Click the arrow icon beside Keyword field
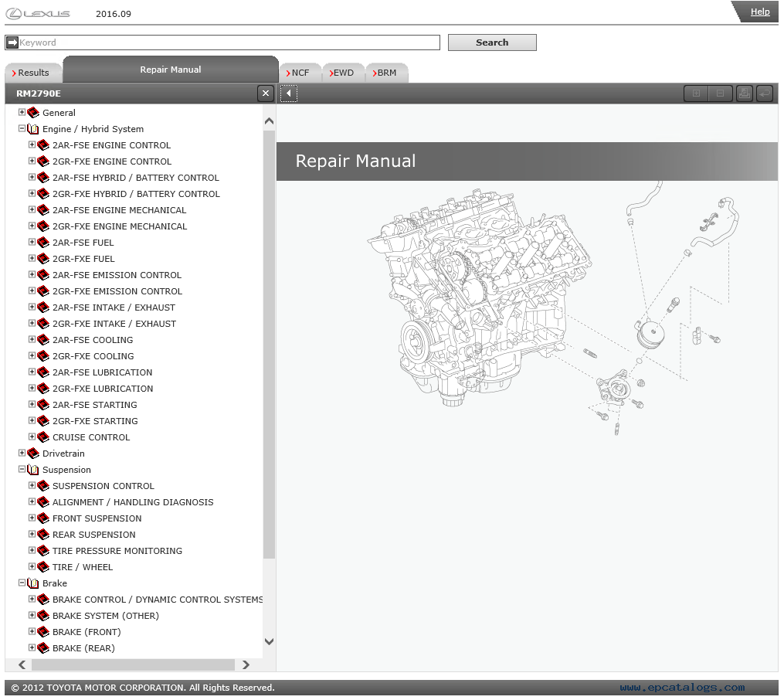The height and width of the screenshot is (700, 784). (x=12, y=42)
